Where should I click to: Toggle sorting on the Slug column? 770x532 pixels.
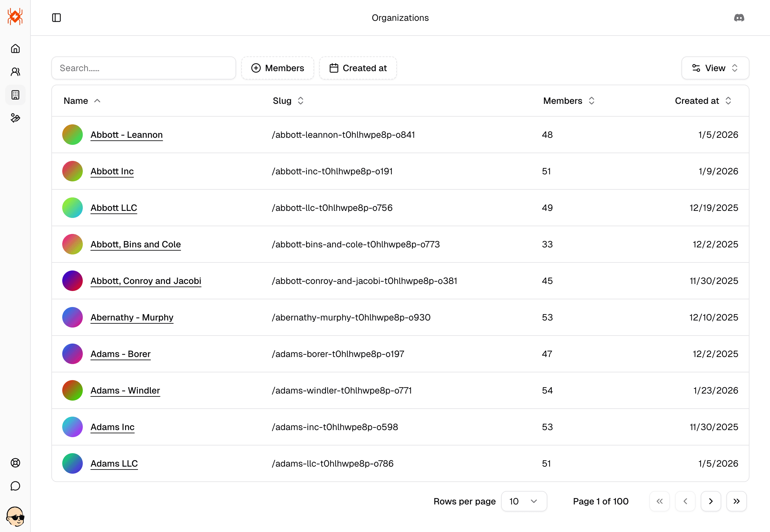288,101
